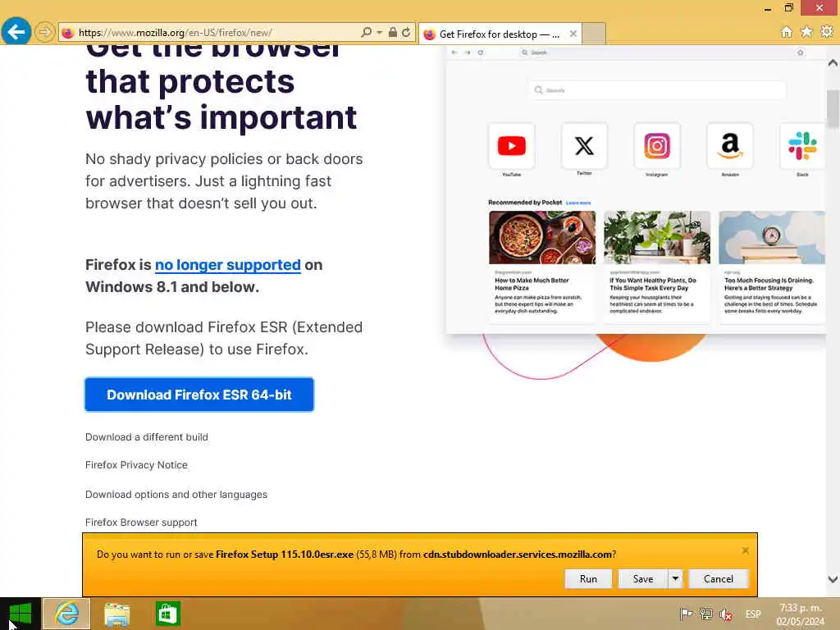Click Internet Explorer taskbar icon
Screen dimensions: 840x630
point(66,614)
